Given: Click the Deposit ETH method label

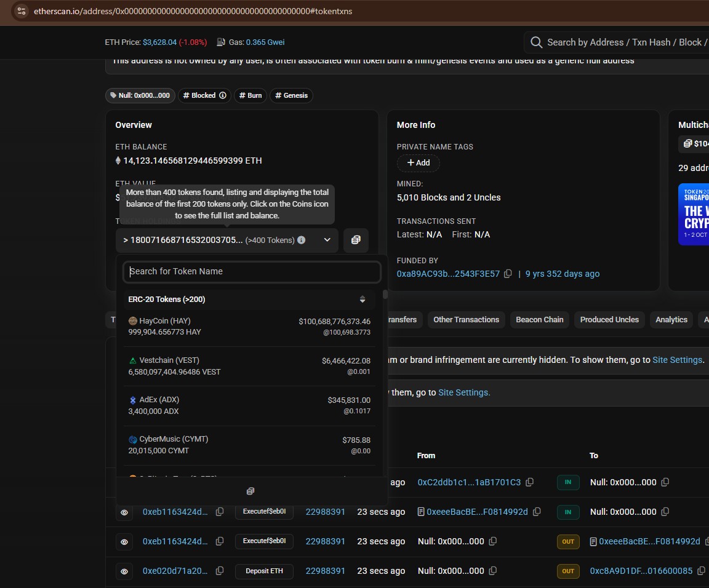Looking at the screenshot, I should click(264, 571).
